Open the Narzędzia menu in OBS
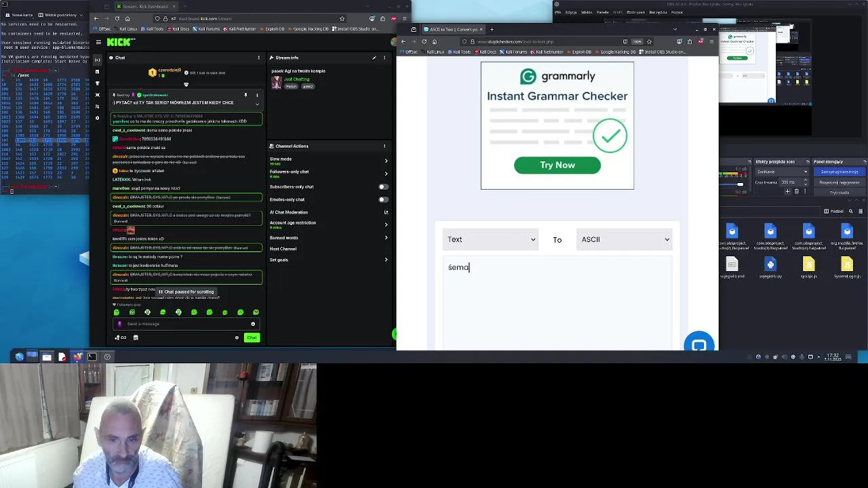This screenshot has height=488, width=868. [x=658, y=12]
